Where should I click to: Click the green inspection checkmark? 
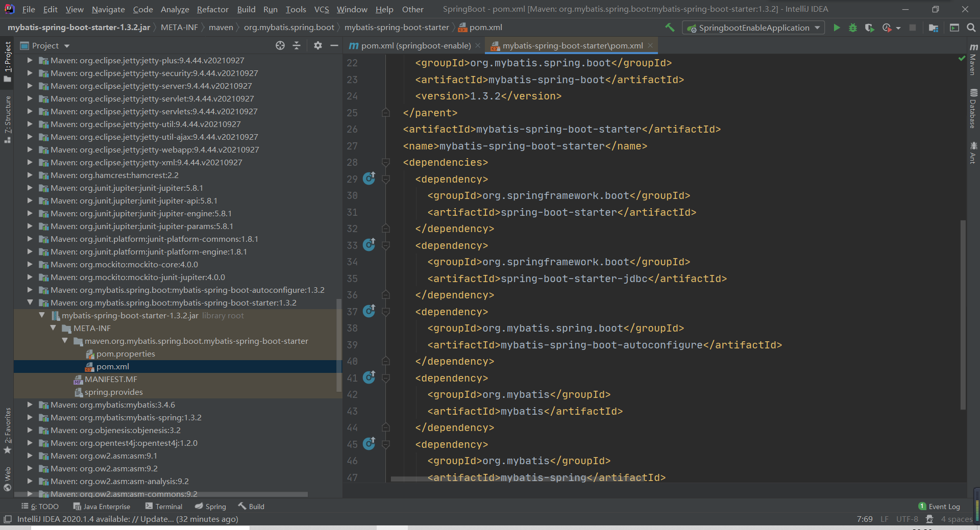tap(962, 59)
